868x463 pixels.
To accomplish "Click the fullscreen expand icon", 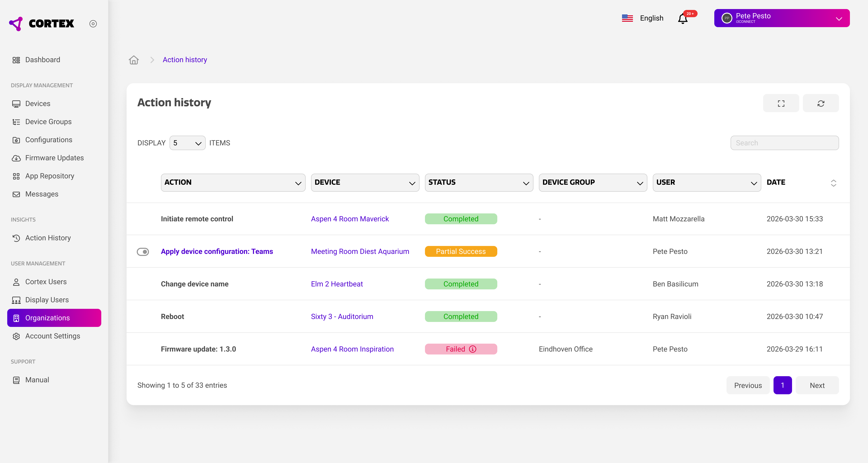I will (781, 104).
